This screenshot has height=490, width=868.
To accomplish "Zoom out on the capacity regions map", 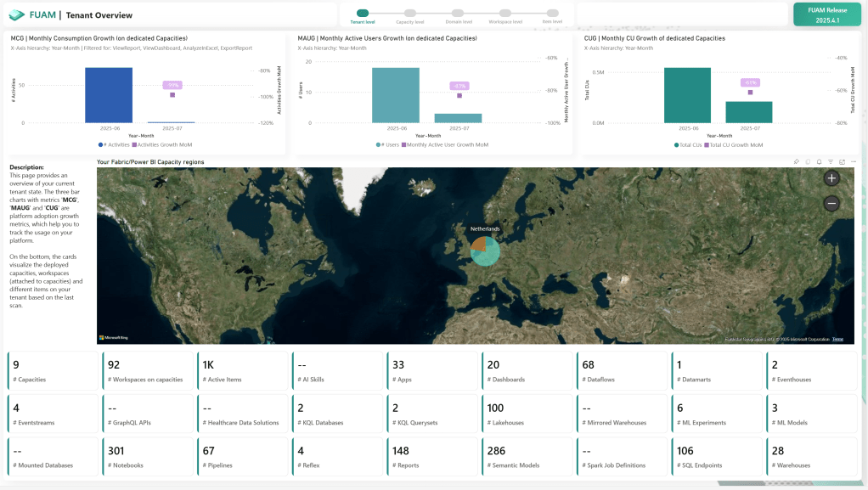I will pyautogui.click(x=831, y=203).
